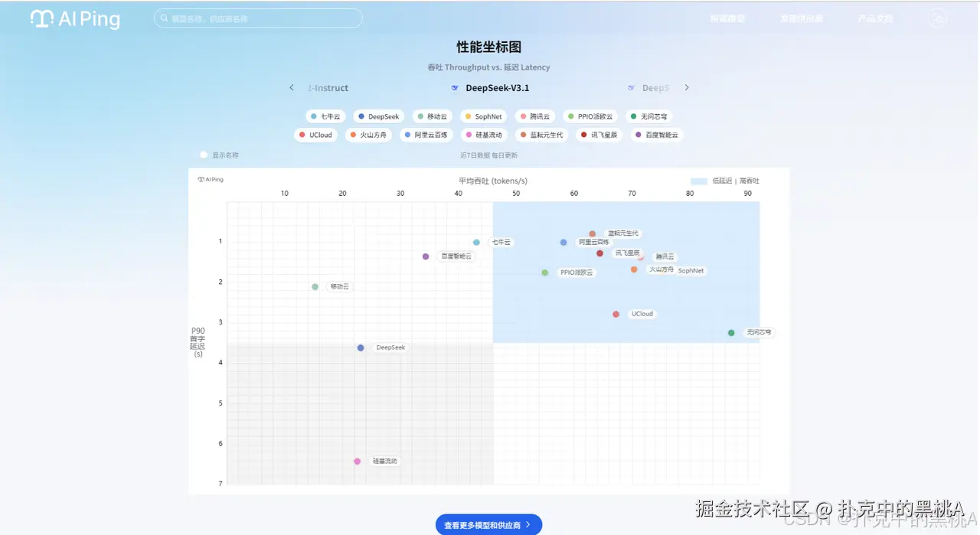Toggle the 移动云 legend chip
980x535 pixels.
(431, 116)
